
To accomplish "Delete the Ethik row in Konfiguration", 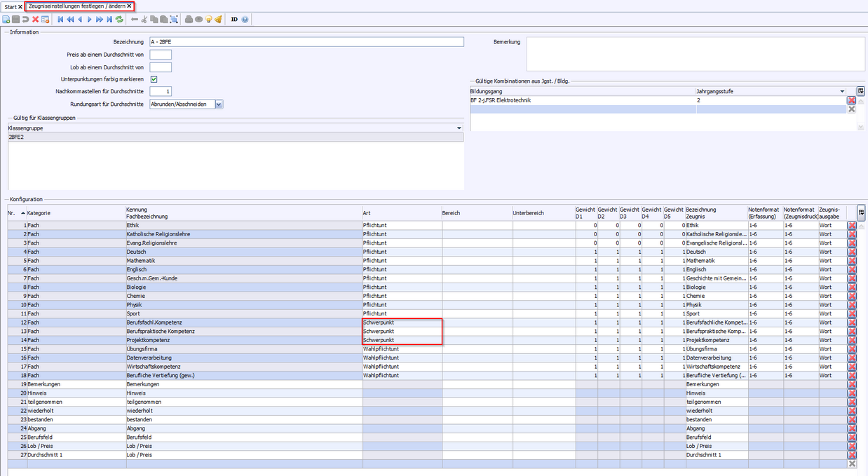I will (x=852, y=226).
